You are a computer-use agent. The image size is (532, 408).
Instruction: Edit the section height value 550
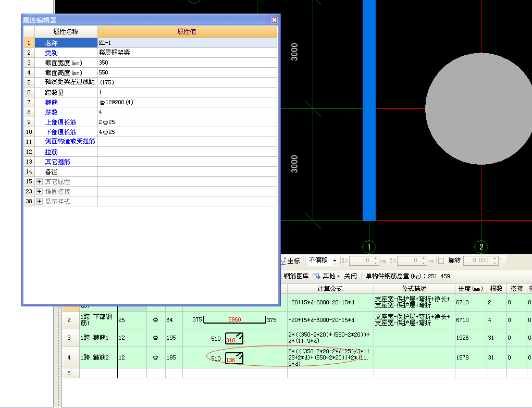187,72
